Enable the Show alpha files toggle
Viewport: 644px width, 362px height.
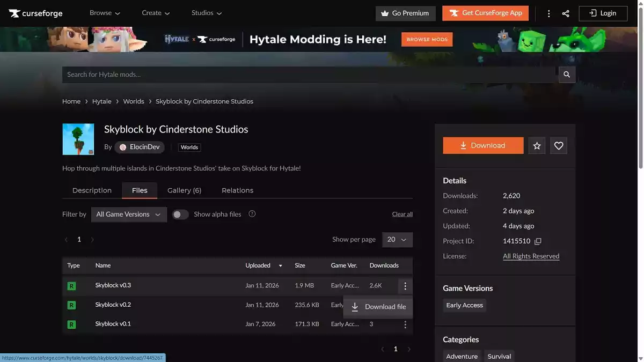[x=180, y=213]
